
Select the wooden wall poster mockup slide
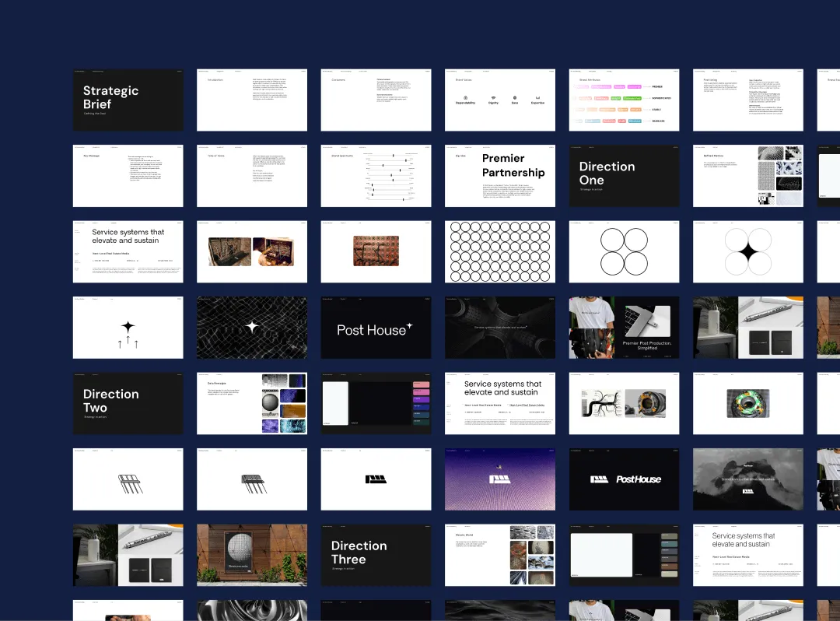pyautogui.click(x=252, y=555)
